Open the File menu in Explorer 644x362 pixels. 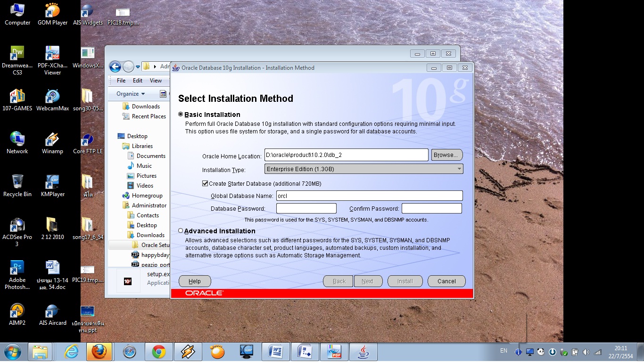pyautogui.click(x=121, y=81)
